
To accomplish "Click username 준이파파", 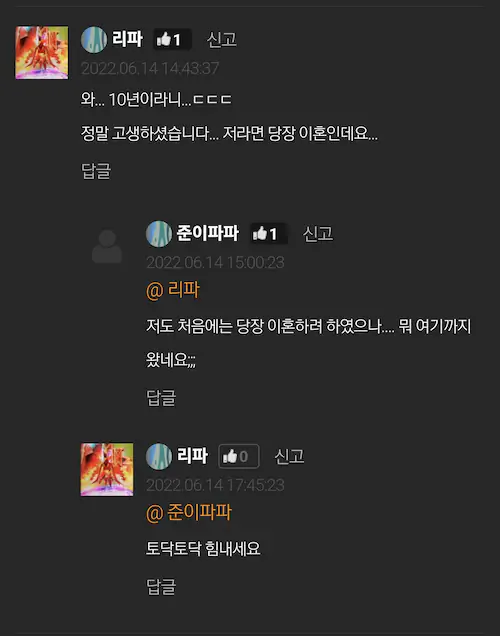I will pos(208,233).
